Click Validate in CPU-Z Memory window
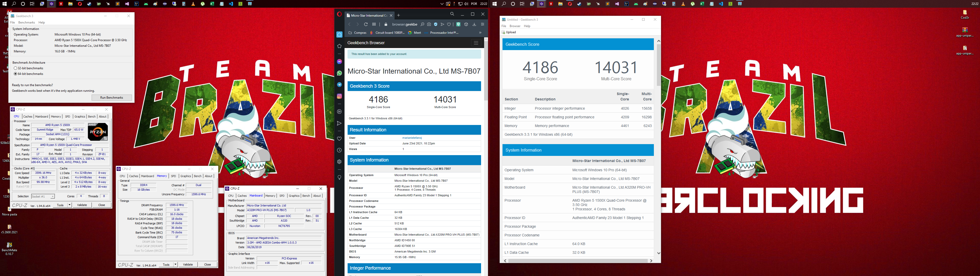980x276 pixels. click(188, 264)
